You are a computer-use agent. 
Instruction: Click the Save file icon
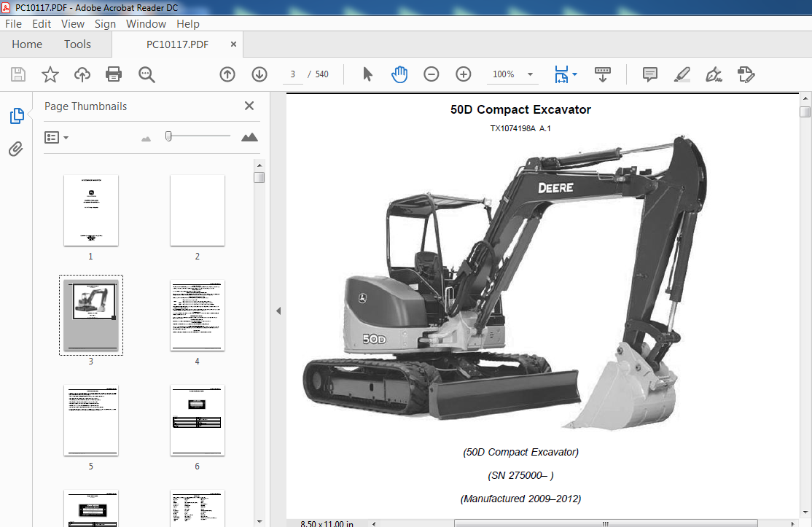pos(18,74)
